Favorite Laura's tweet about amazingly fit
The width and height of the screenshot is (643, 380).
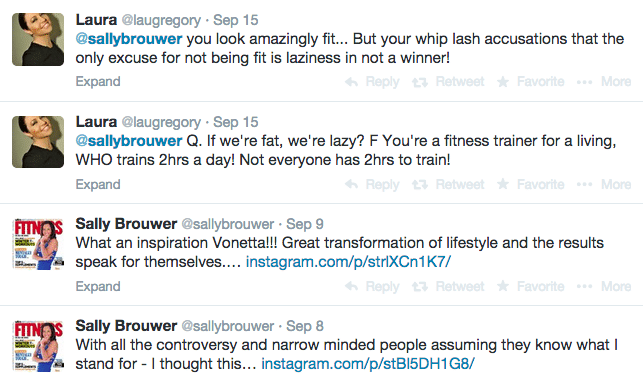(531, 82)
